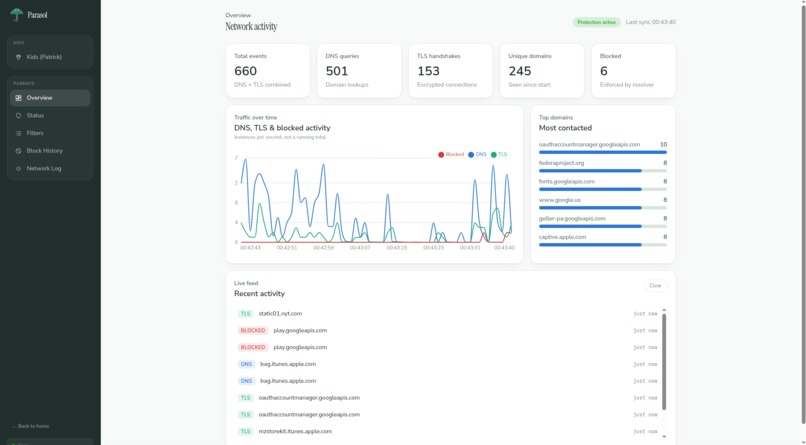Screen dimensions: 806x445
Task: Click the Recent activity feed scrollbar
Action: pyautogui.click(x=664, y=362)
